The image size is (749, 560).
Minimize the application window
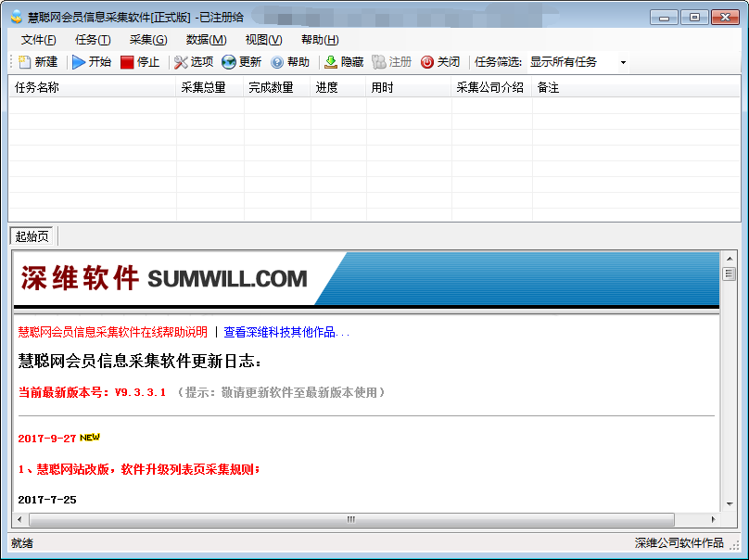pos(664,18)
